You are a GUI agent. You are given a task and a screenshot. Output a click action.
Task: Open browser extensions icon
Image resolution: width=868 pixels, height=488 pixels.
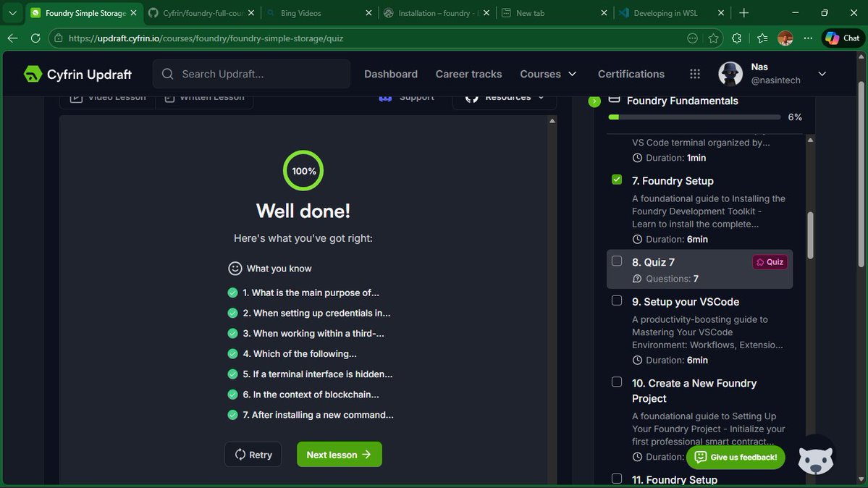737,38
